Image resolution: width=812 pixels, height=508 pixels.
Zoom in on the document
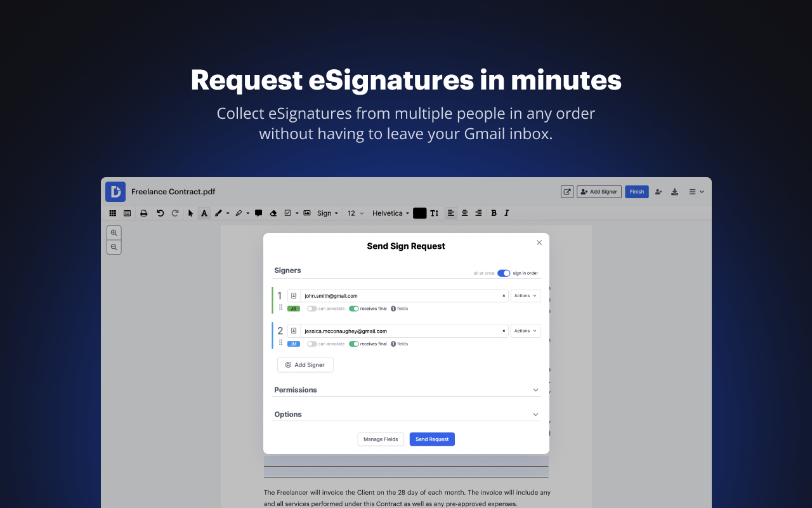[114, 233]
